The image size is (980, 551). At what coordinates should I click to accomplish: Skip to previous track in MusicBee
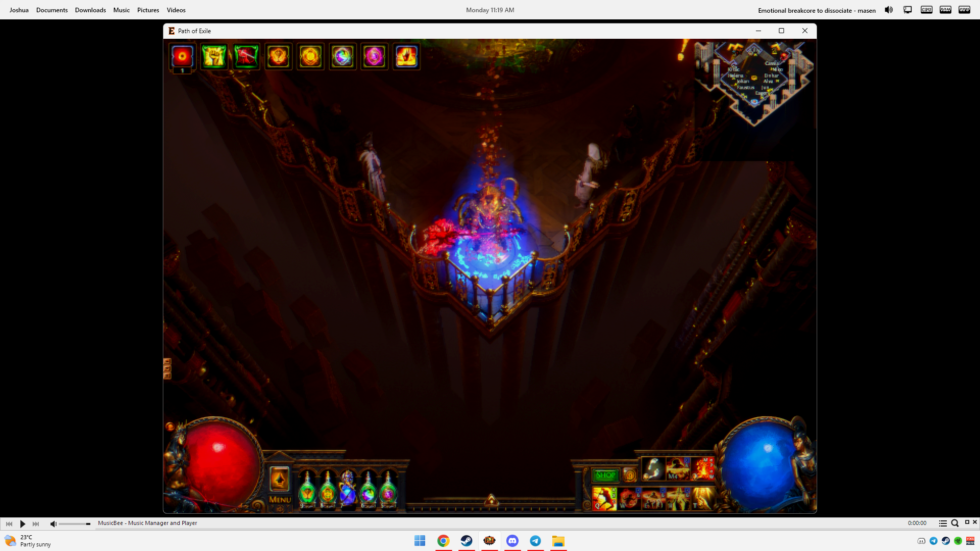click(x=9, y=523)
